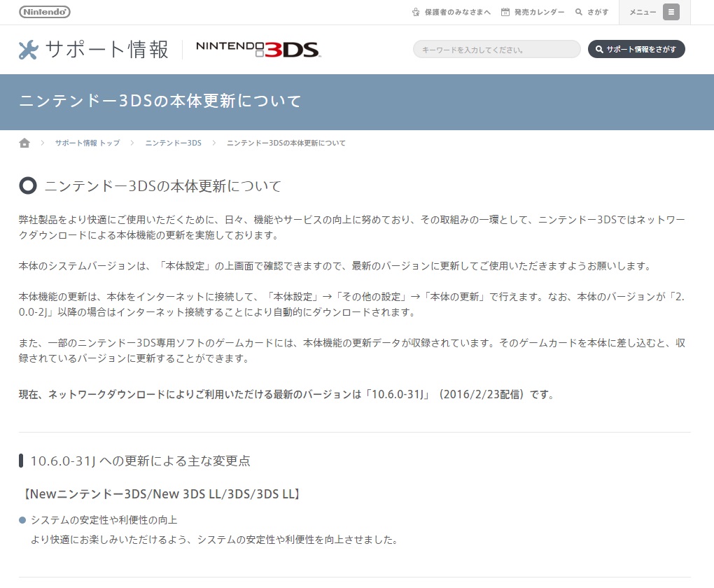Open the ニンテンドー3DS breadcrumb link
The width and height of the screenshot is (714, 588).
pos(174,143)
